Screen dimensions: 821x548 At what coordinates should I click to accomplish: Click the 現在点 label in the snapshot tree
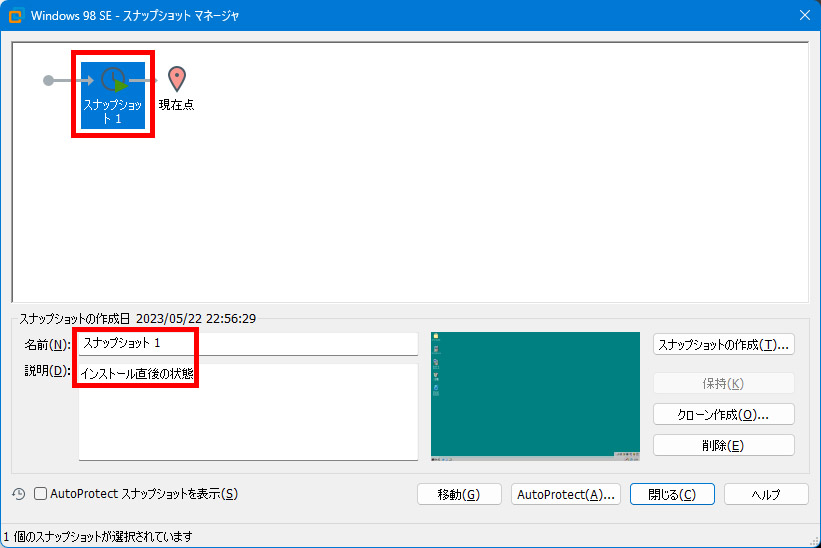click(176, 105)
